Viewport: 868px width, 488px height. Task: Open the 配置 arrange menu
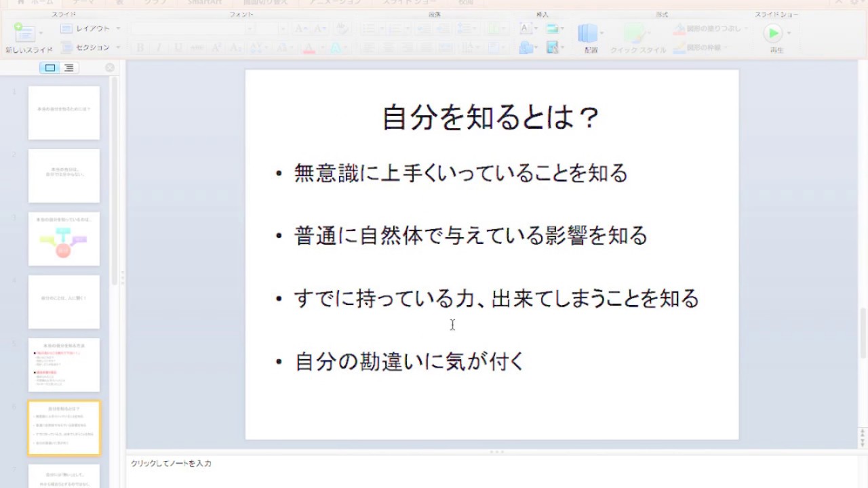point(589,38)
